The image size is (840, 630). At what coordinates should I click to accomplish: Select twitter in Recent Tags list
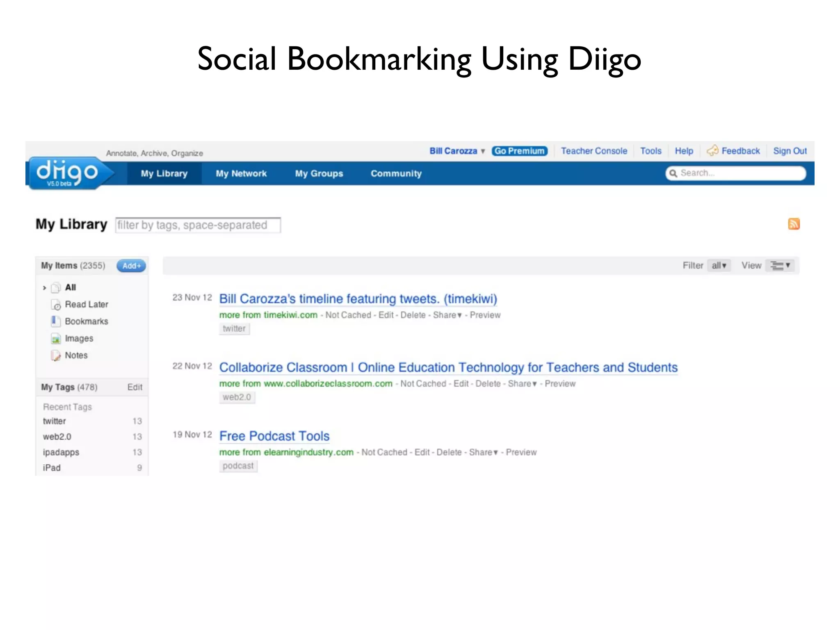55,421
